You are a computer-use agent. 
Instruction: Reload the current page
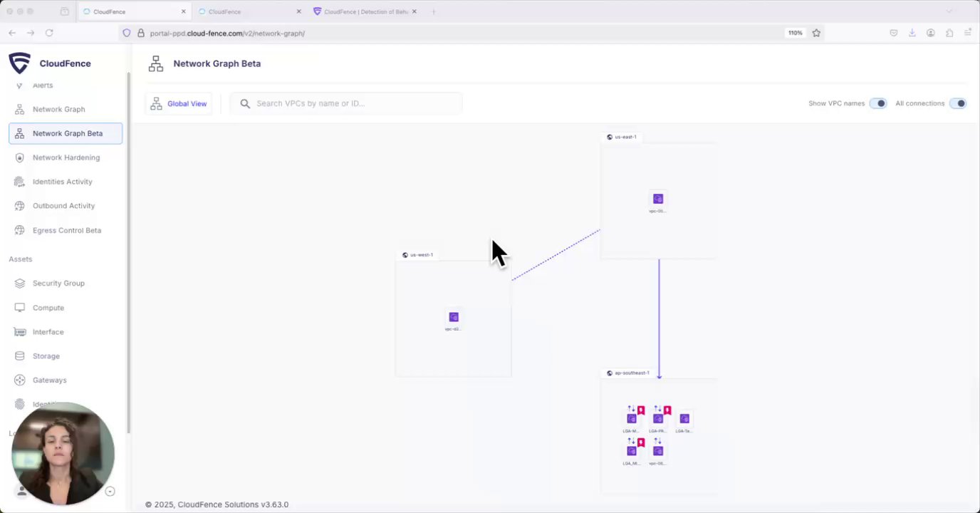tap(49, 33)
